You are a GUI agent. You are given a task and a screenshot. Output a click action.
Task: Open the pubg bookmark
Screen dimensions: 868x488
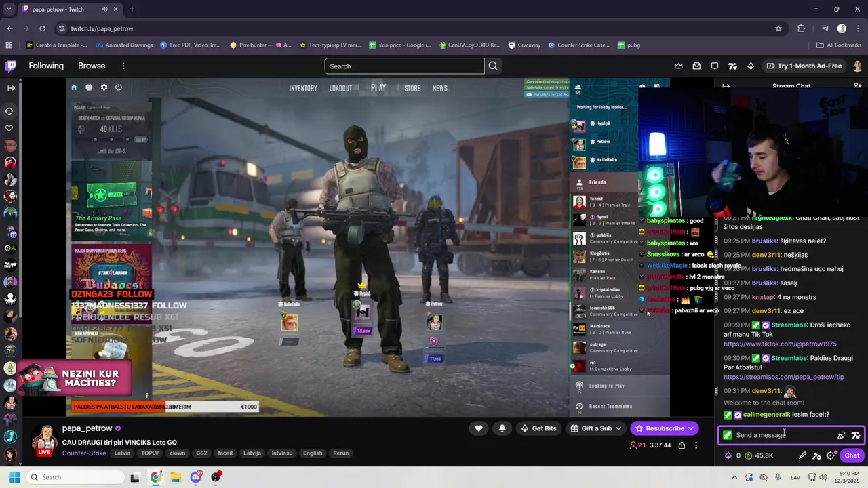tap(629, 45)
